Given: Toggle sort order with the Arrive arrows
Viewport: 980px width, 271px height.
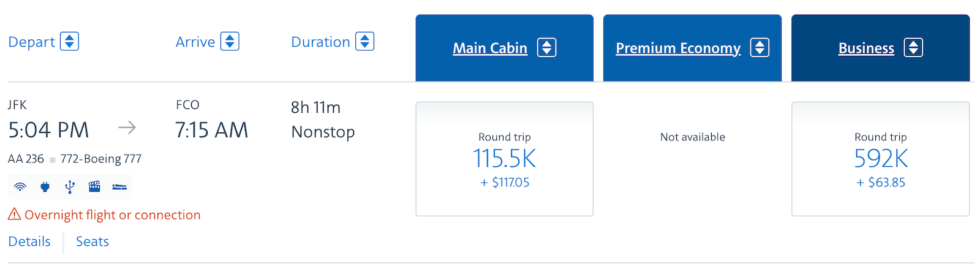Looking at the screenshot, I should click(230, 42).
